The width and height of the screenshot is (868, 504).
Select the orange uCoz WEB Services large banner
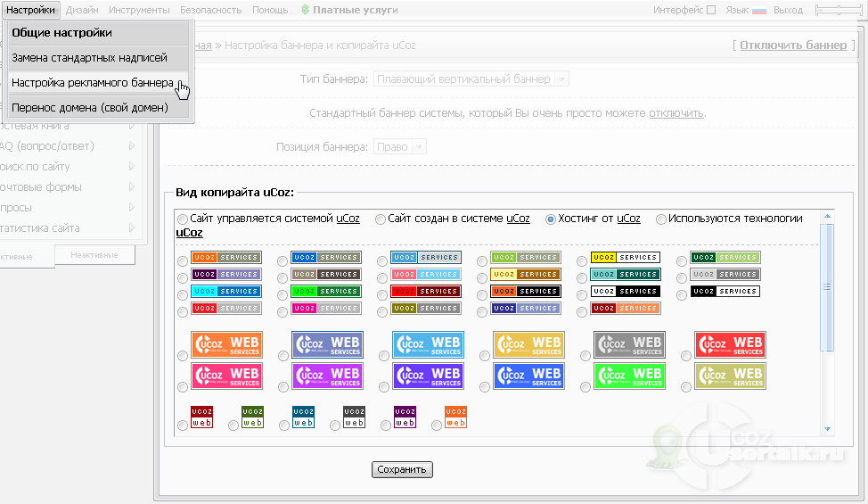(226, 344)
